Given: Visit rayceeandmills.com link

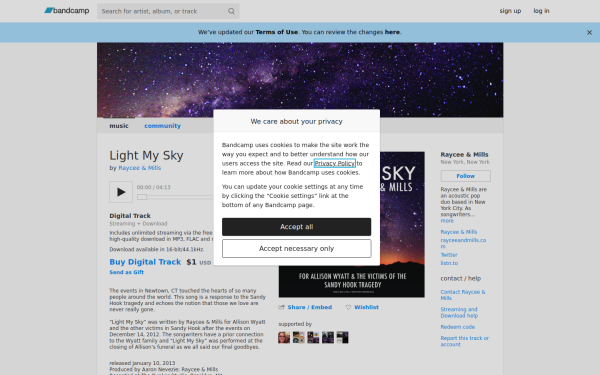Looking at the screenshot, I should [463, 243].
